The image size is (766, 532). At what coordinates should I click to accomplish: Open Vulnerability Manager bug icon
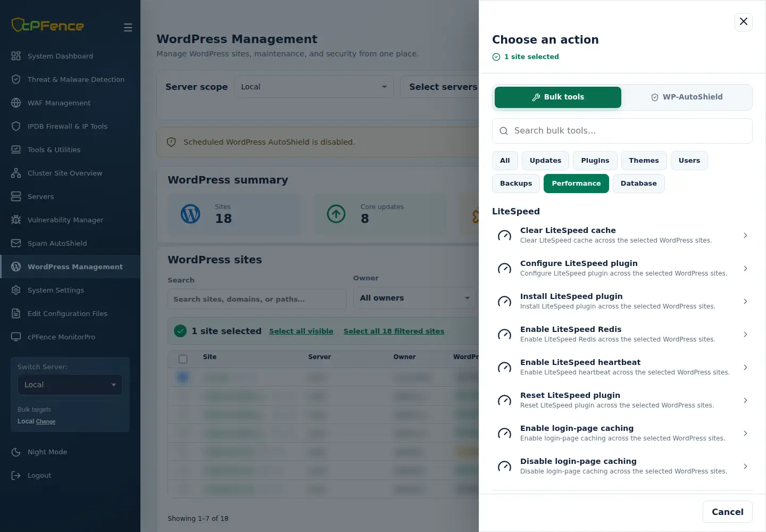pyautogui.click(x=16, y=220)
